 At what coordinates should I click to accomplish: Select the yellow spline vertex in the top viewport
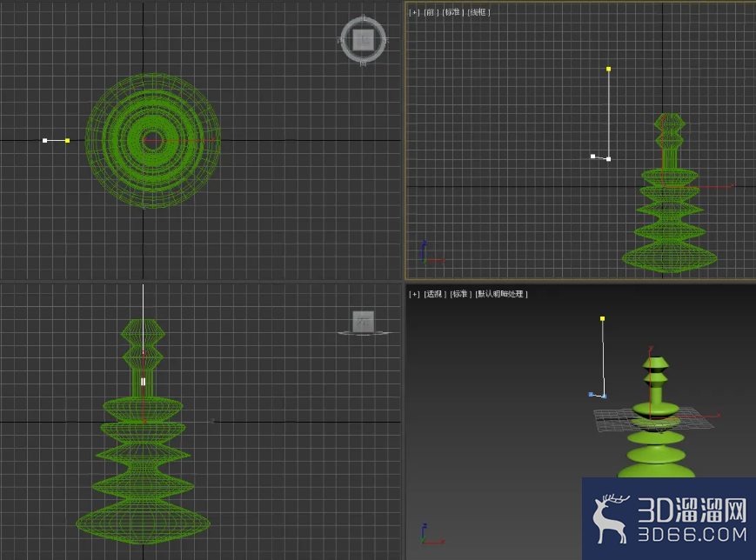68,141
